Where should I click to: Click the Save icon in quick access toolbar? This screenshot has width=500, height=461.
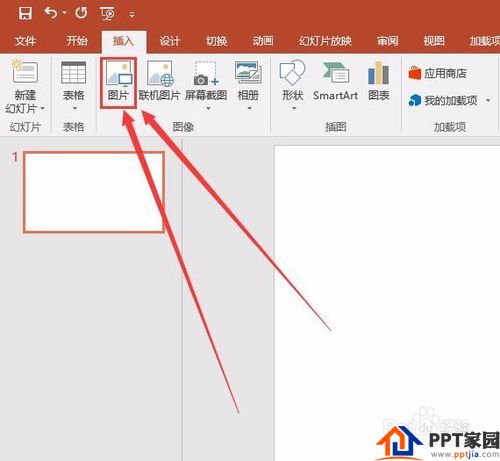coord(25,13)
